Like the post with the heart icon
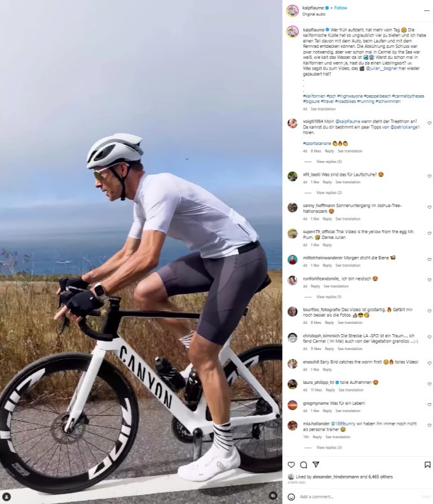Image resolution: width=434 pixels, height=504 pixels. (x=291, y=465)
